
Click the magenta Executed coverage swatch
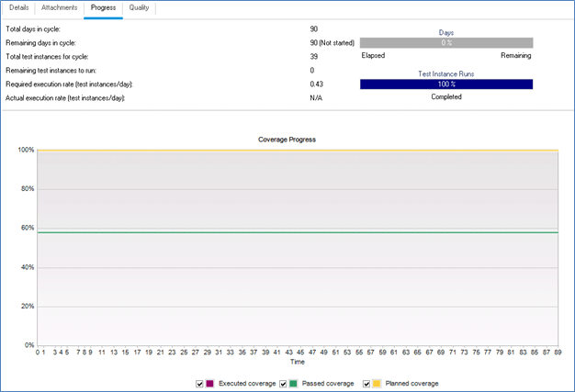tap(210, 383)
